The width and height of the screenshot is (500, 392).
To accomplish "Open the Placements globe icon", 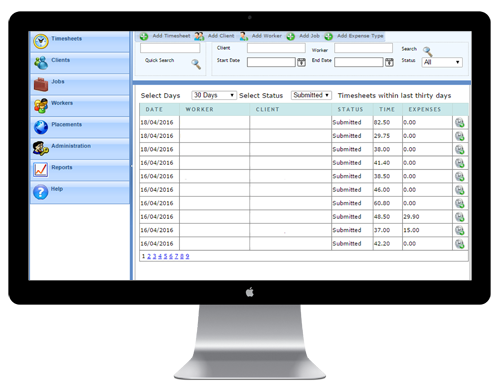I will click(41, 127).
